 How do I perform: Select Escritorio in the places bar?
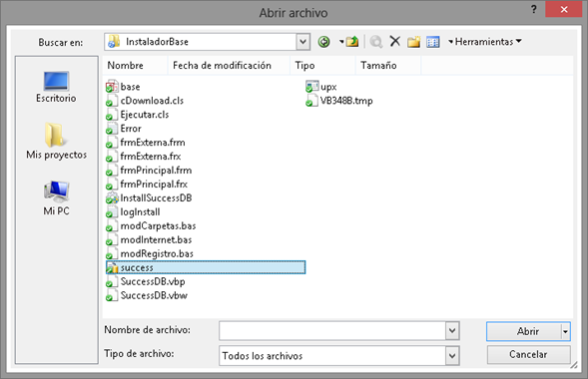56,87
